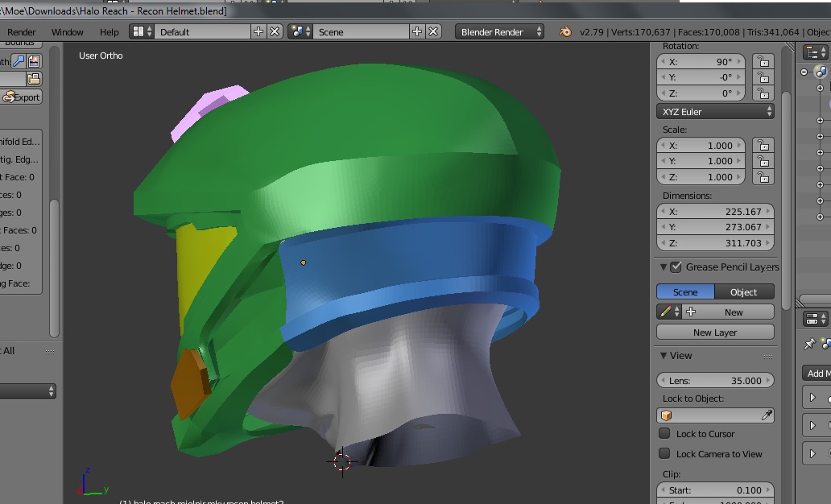Click the Blender logo icon in header
Image resolution: width=831 pixels, height=504 pixels.
pos(565,32)
